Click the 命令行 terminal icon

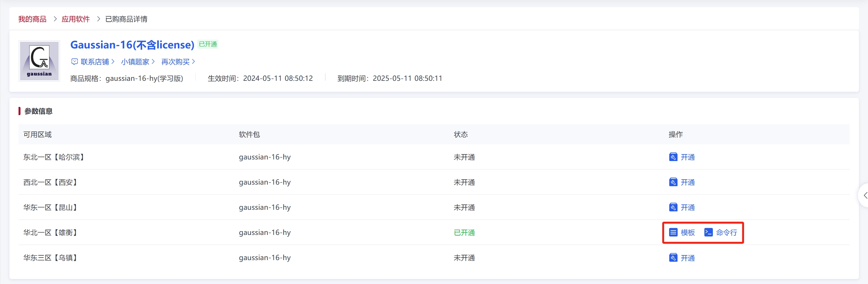pyautogui.click(x=708, y=232)
